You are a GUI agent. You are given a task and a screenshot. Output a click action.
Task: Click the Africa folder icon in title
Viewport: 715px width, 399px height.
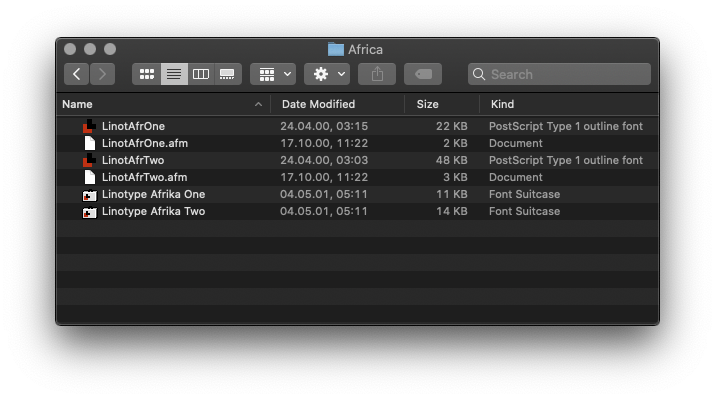coord(336,49)
